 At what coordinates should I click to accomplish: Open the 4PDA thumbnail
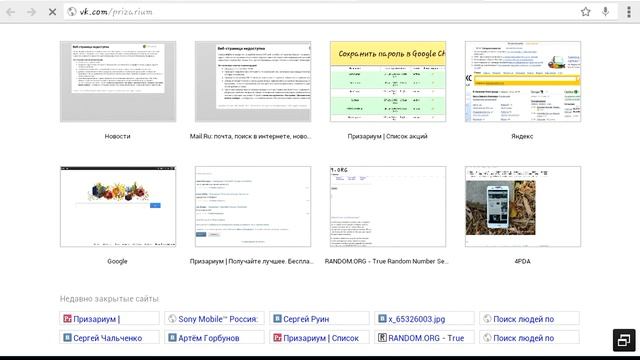pos(523,207)
